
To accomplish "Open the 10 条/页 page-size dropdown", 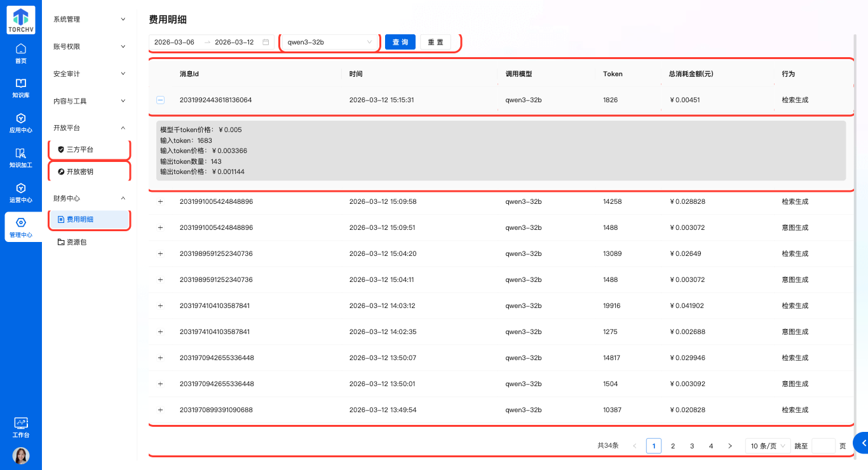I will click(766, 446).
